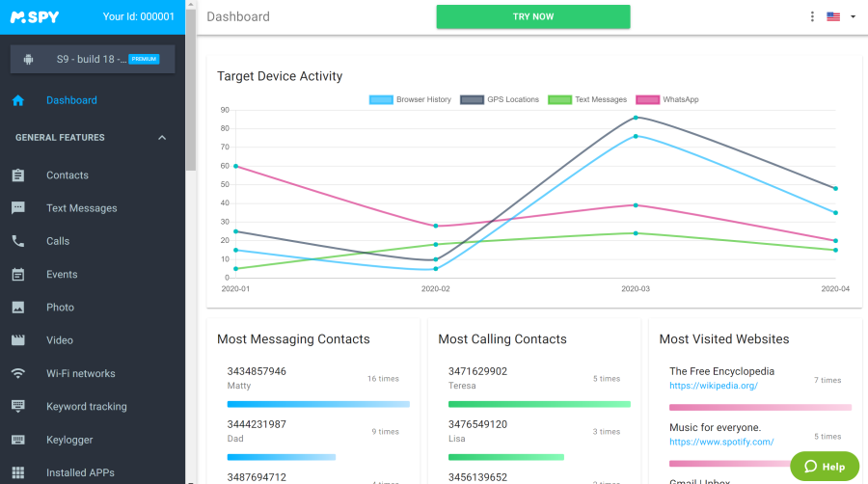Collapse the General Features section chevron
868x484 pixels.
pos(162,138)
